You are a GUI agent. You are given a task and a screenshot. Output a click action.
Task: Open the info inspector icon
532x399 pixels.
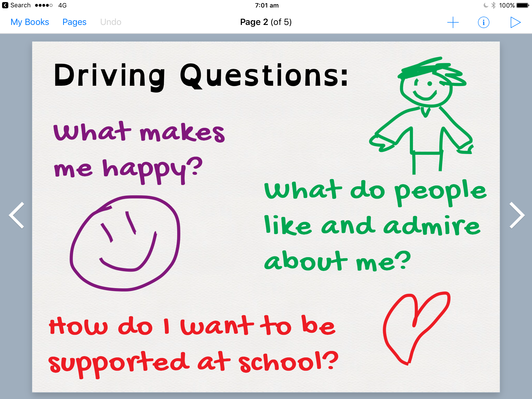pyautogui.click(x=483, y=22)
